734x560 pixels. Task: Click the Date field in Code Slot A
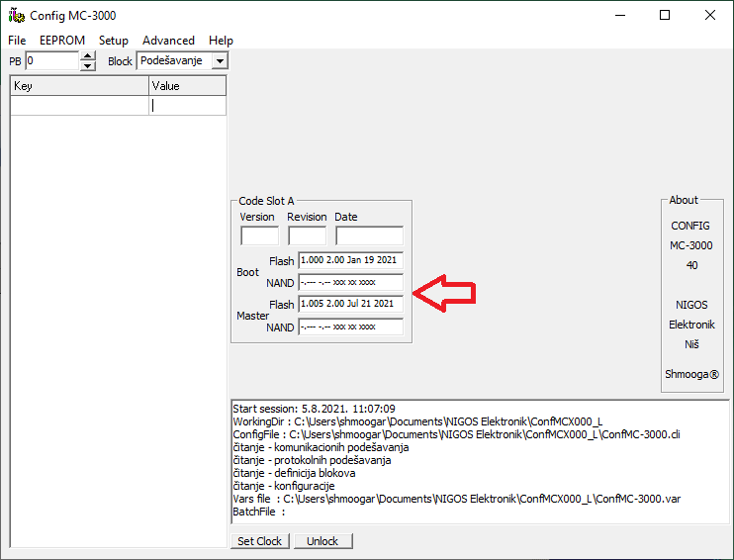coord(369,236)
